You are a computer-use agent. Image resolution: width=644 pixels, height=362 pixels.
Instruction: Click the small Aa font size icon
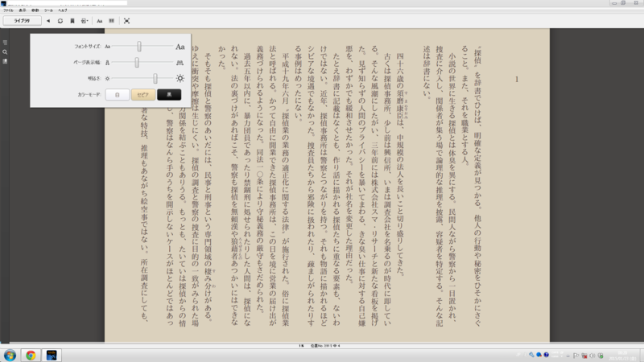tap(107, 47)
